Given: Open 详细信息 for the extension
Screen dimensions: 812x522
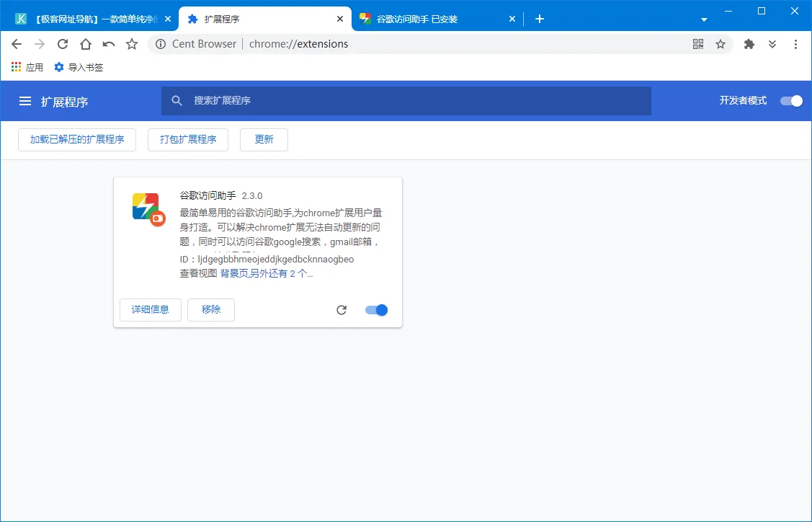Looking at the screenshot, I should tap(151, 310).
